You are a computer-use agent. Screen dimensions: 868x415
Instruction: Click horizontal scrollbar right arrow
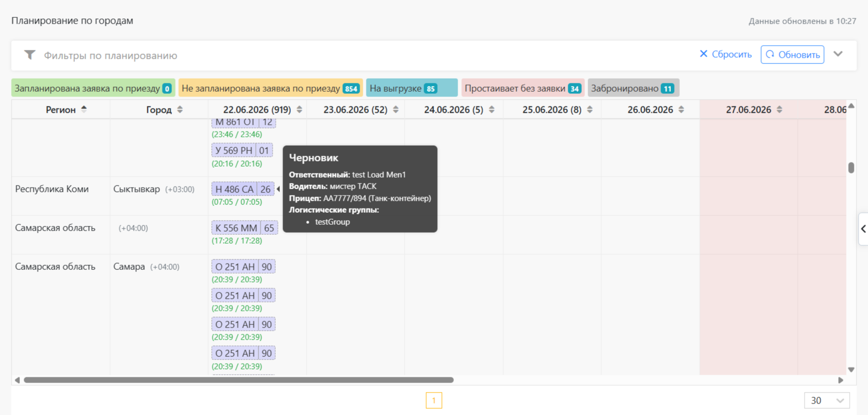pyautogui.click(x=841, y=380)
